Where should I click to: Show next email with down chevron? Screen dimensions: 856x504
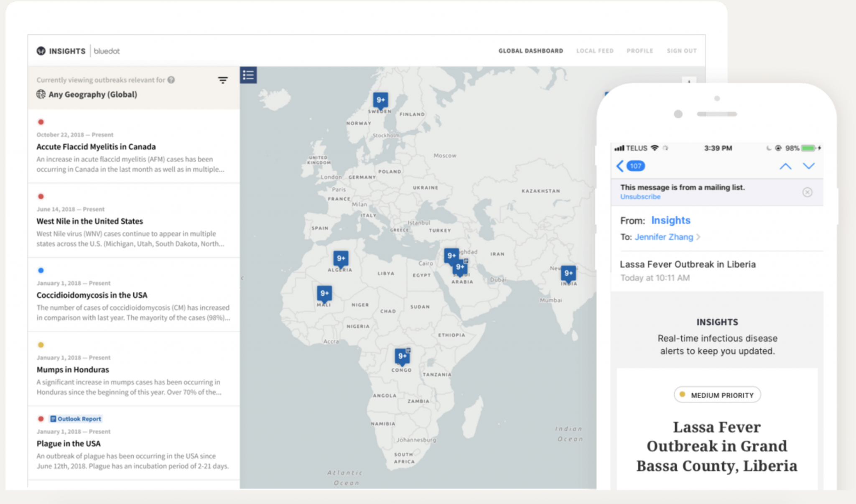click(x=809, y=166)
